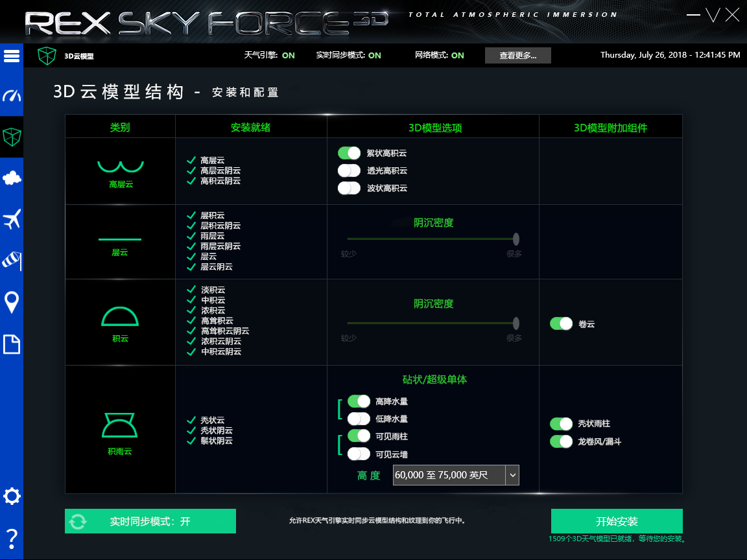Open the 高度 altitude dropdown
Viewport: 747px width, 560px height.
[x=512, y=474]
